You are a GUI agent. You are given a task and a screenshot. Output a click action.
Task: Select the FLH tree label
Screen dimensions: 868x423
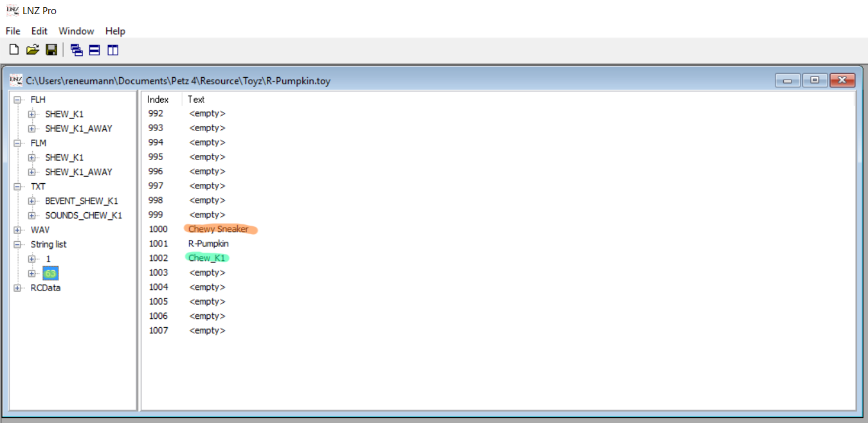point(38,100)
